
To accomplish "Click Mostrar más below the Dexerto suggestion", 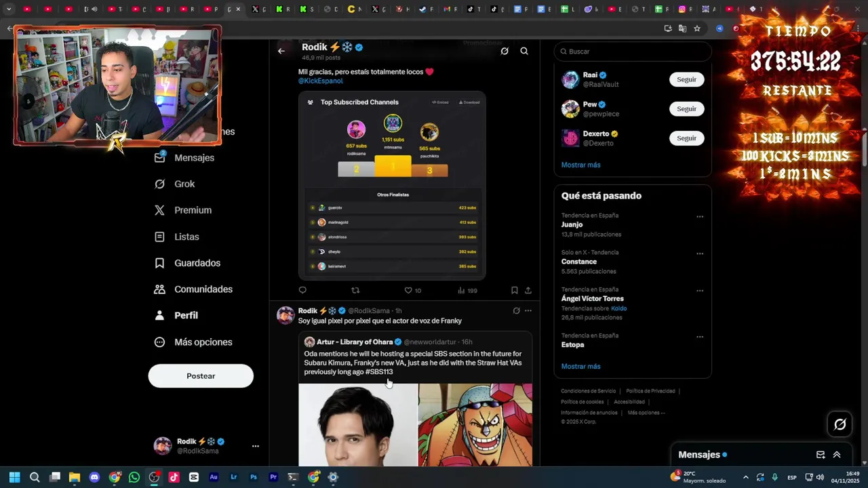I will 580,165.
